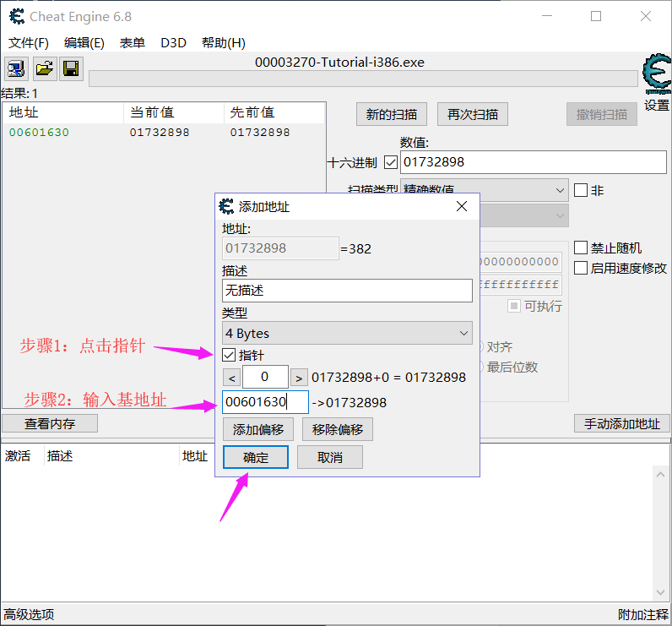Image resolution: width=672 pixels, height=626 pixels.
Task: Toggle the 十六进制 hex checkbox
Action: [390, 162]
